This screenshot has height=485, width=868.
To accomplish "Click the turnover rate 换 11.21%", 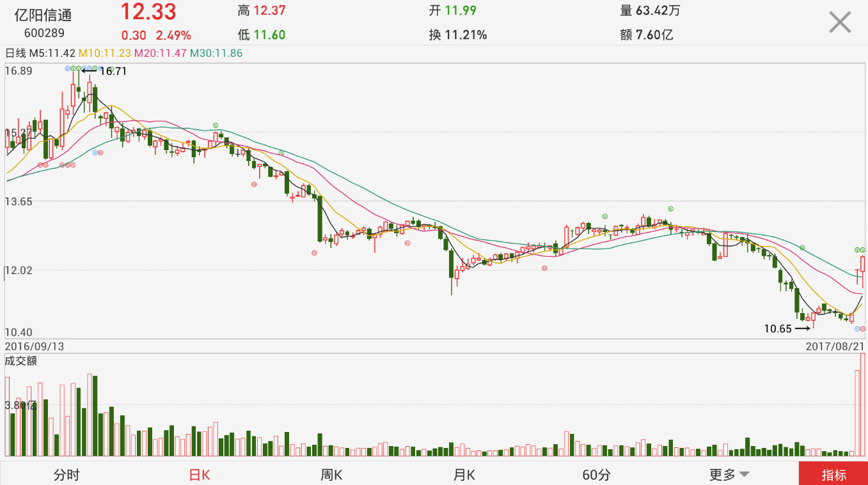I will [458, 35].
